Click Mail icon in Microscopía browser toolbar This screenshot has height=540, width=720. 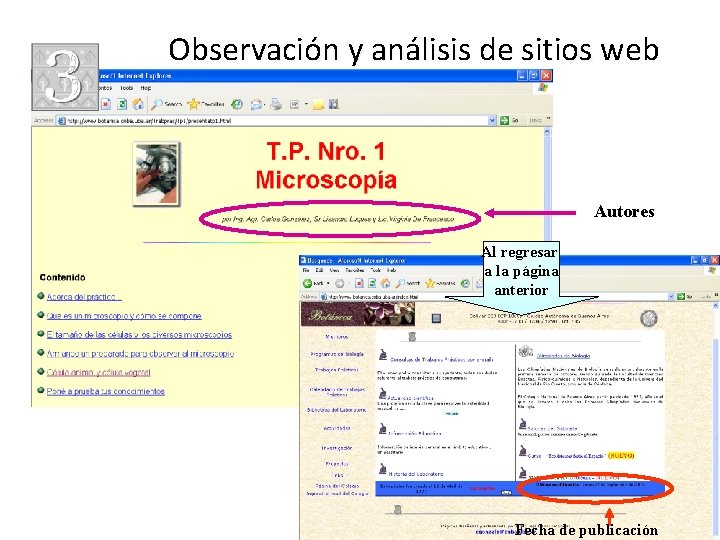coord(256,105)
